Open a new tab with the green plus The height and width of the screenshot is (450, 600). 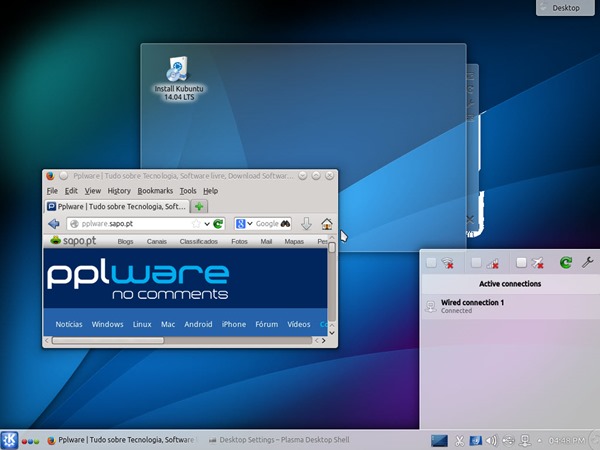[199, 207]
